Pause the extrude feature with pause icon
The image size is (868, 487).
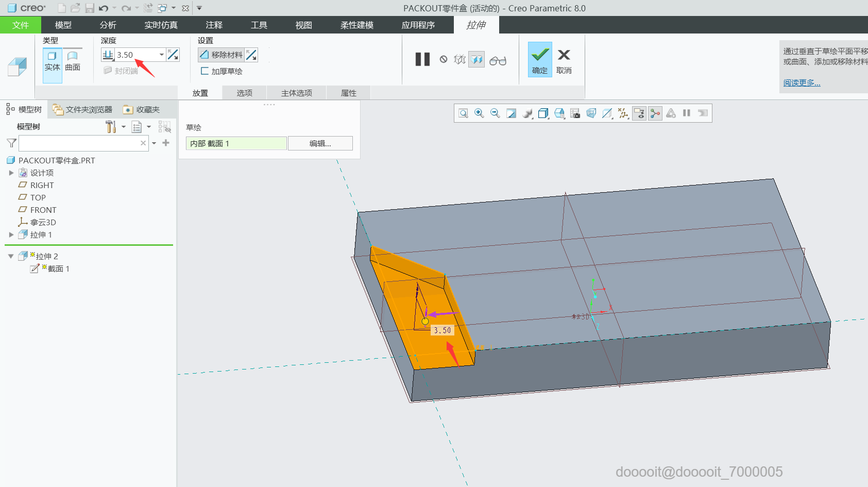tap(422, 60)
